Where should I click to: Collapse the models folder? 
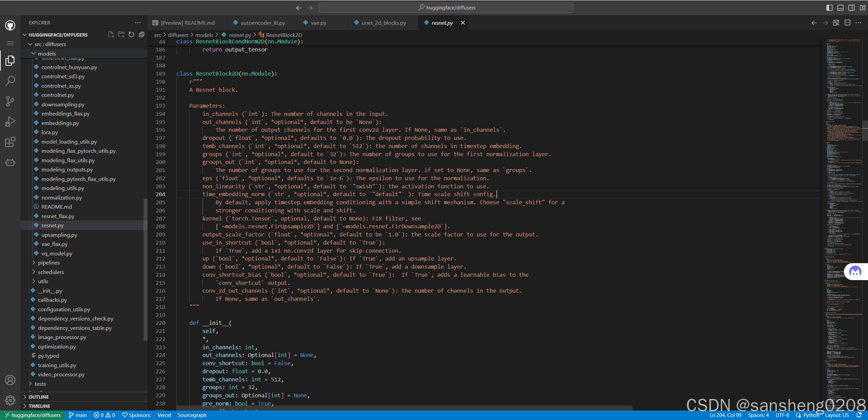click(x=47, y=54)
